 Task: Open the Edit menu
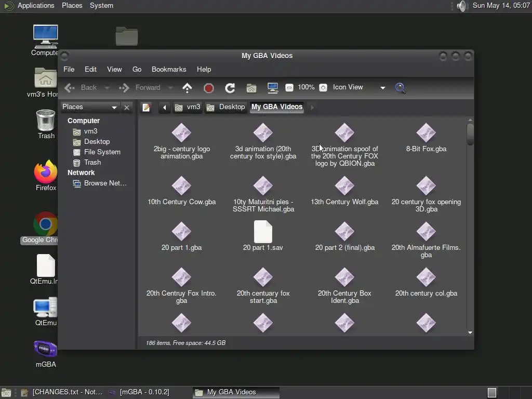pyautogui.click(x=90, y=69)
